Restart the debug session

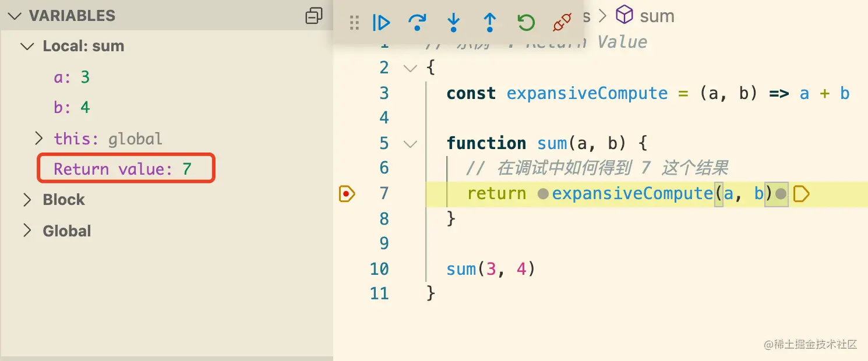(x=525, y=22)
